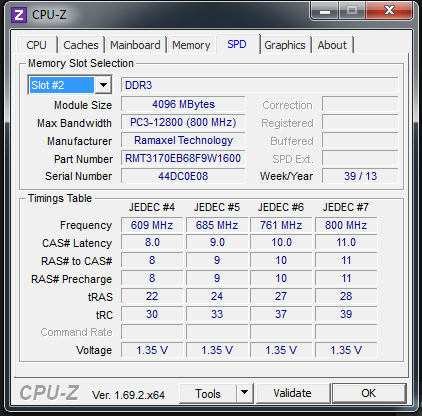The height and width of the screenshot is (416, 422).
Task: Click the tRAS value 24
Action: pos(217,296)
